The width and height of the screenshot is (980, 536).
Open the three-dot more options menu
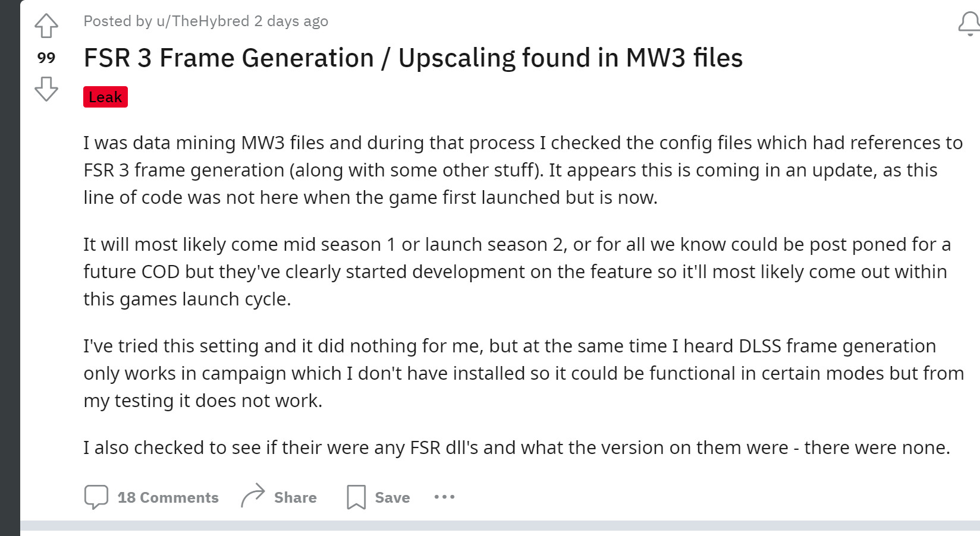point(444,497)
